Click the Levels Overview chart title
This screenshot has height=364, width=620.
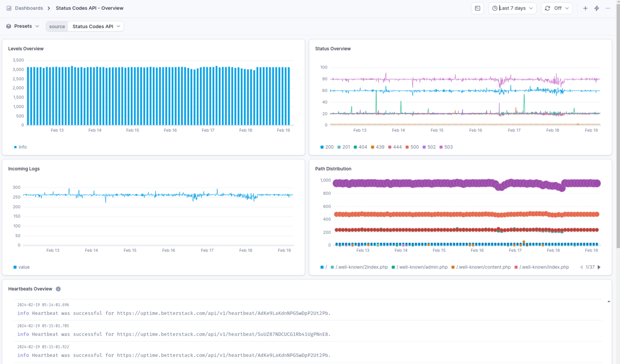[x=26, y=49]
